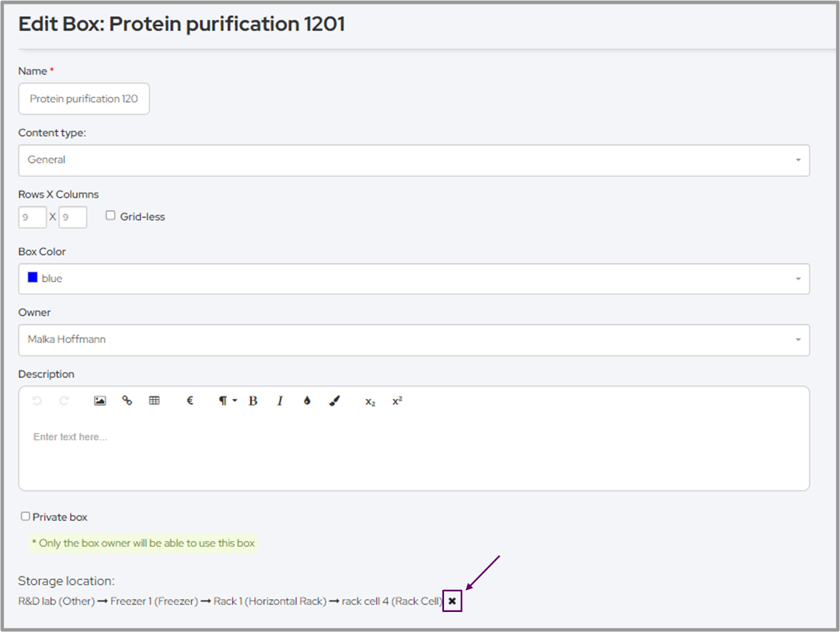The image size is (840, 632).
Task: Click the insert image icon
Action: tap(100, 401)
